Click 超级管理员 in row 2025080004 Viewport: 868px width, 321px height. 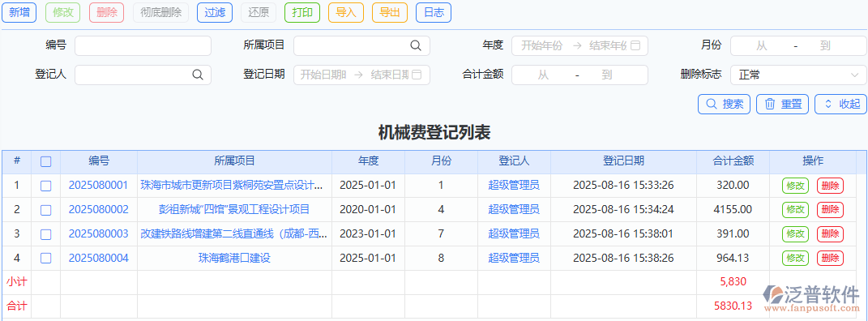(x=514, y=258)
